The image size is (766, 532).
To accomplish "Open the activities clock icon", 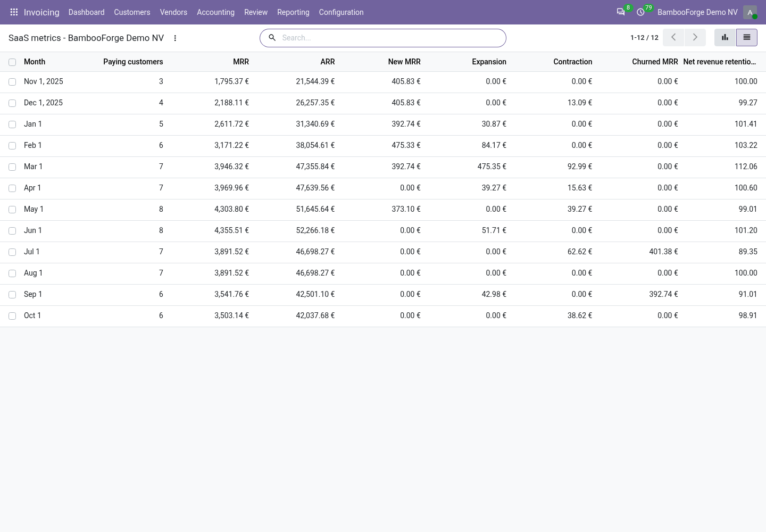I will pyautogui.click(x=640, y=12).
